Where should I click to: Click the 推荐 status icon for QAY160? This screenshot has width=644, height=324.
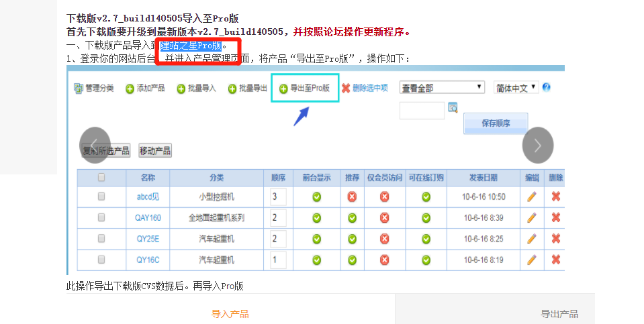352,218
